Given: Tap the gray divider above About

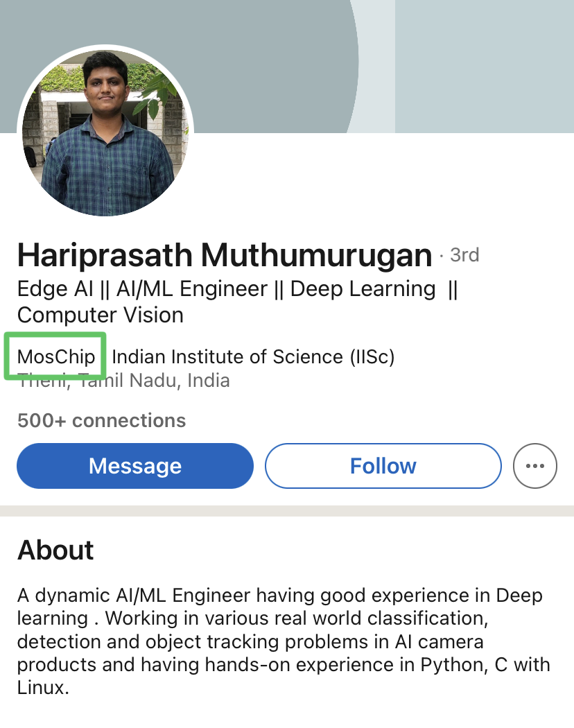Looking at the screenshot, I should (x=287, y=511).
